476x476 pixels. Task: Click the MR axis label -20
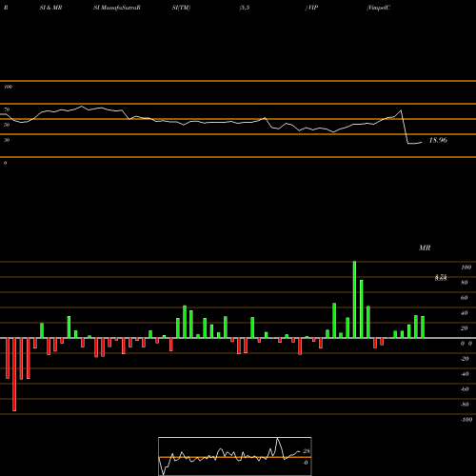click(x=465, y=359)
